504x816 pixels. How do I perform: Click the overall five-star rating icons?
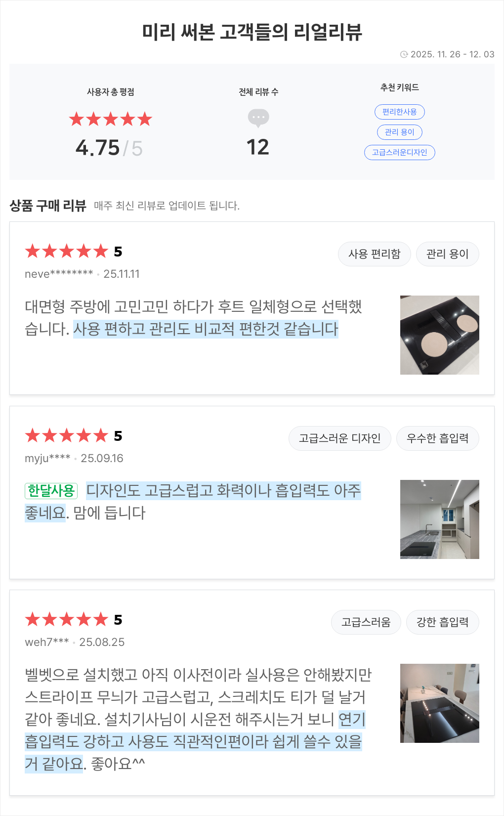pos(110,119)
